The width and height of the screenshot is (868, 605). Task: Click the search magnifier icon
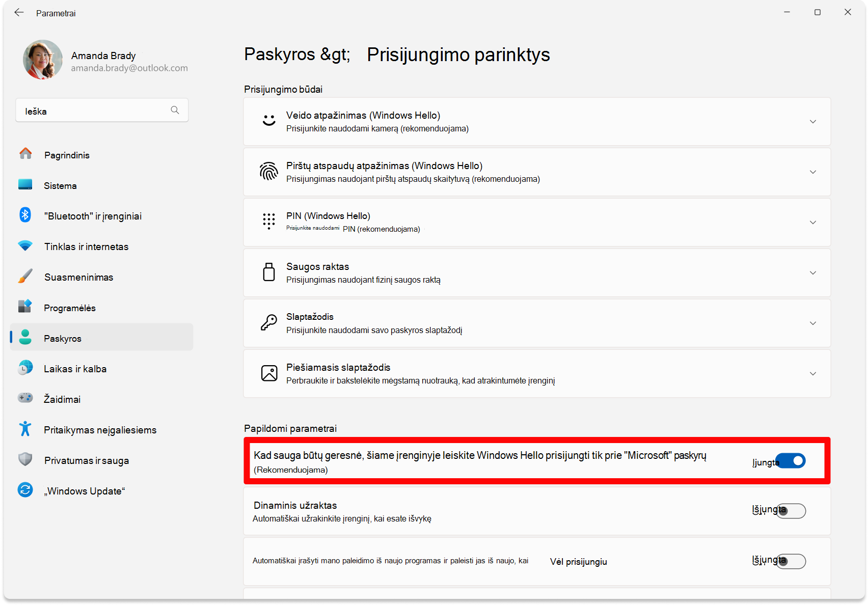(x=175, y=110)
